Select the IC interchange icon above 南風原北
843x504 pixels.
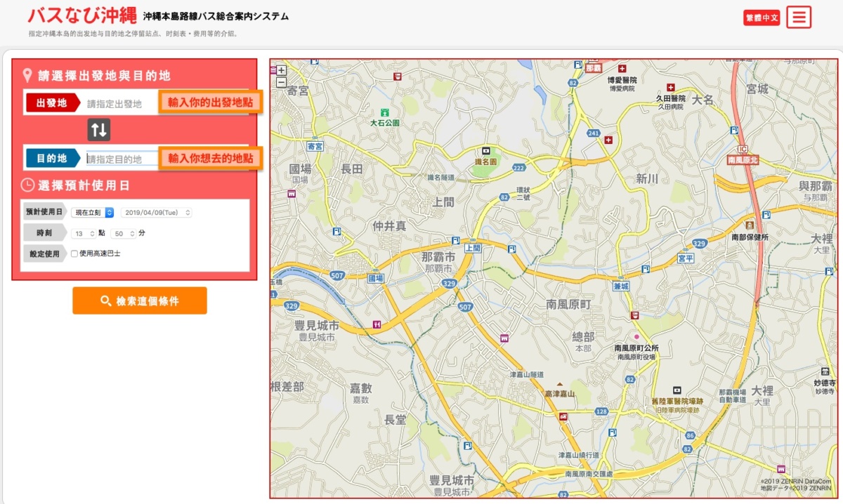(744, 150)
